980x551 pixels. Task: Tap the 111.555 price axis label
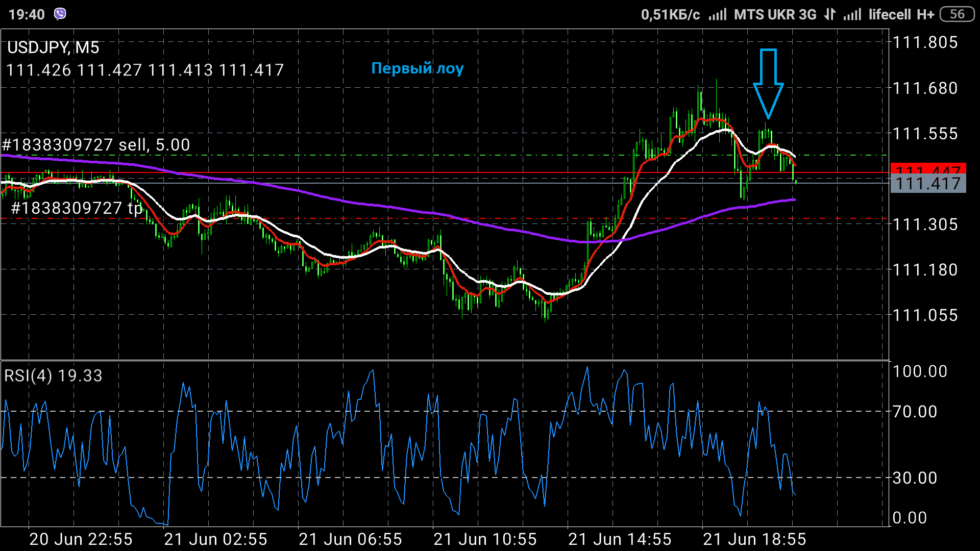pyautogui.click(x=925, y=134)
